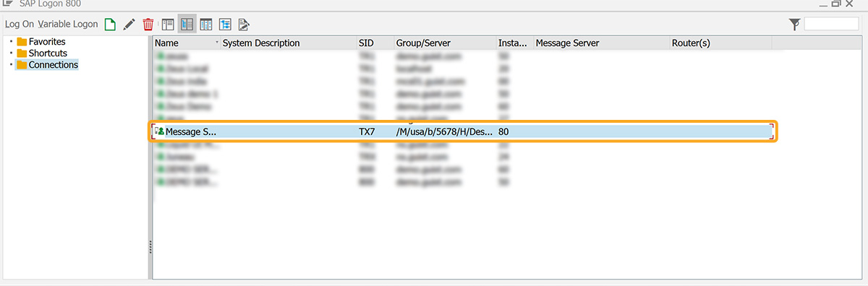Image resolution: width=868 pixels, height=286 pixels.
Task: Restore down the SAP Logon window
Action: point(835,4)
